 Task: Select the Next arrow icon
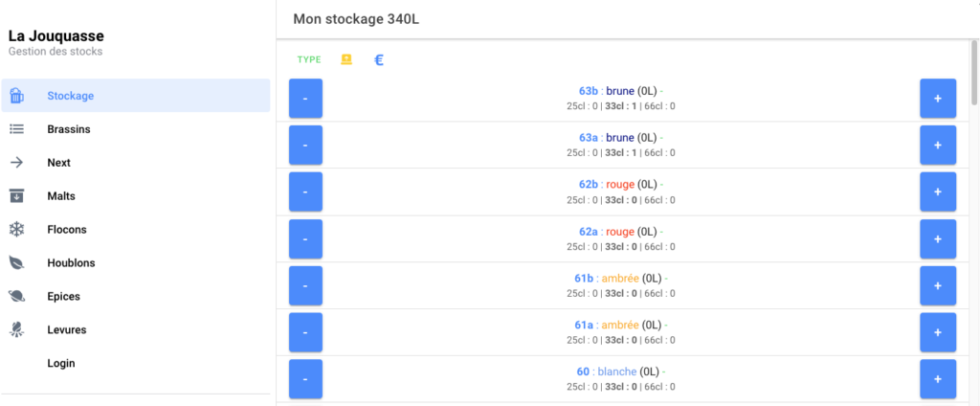pyautogui.click(x=17, y=163)
